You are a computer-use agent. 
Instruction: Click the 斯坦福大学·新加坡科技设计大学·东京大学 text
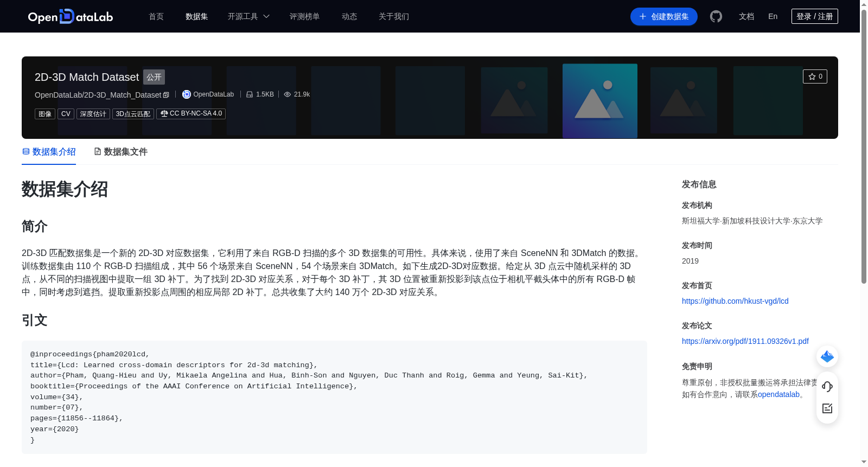[x=752, y=221]
